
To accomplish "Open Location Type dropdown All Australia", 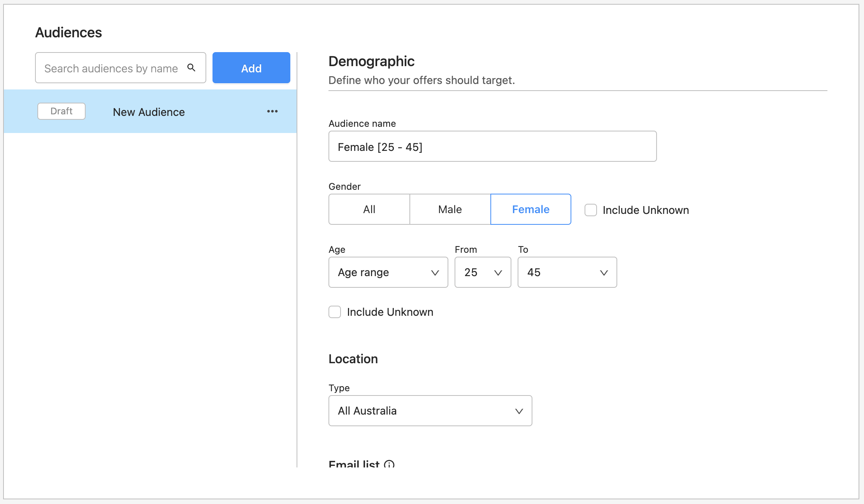I will (x=430, y=411).
